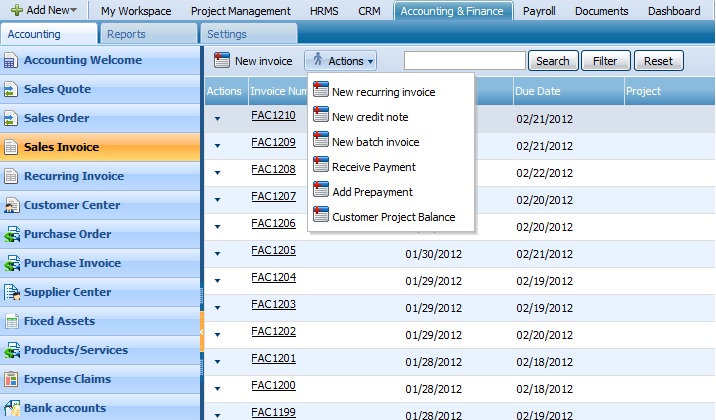Click the Bank accounts icon
Screen dimensions: 716x420
pos(11,408)
